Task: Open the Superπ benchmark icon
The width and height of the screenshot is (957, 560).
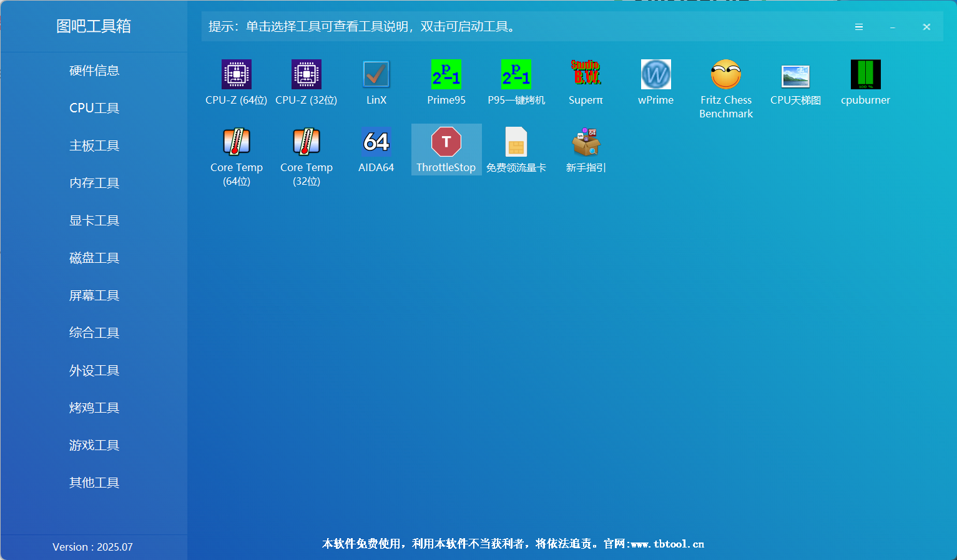Action: 586,74
